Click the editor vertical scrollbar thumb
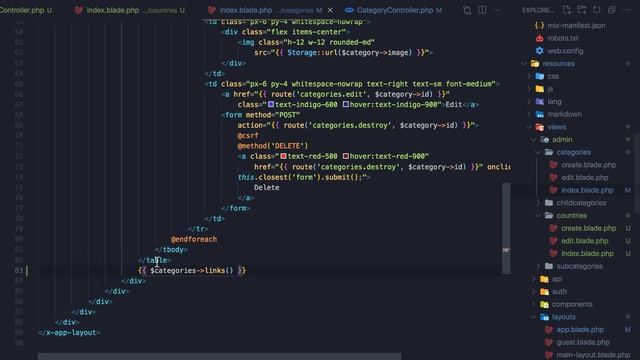This screenshot has height=360, width=640. 506,229
